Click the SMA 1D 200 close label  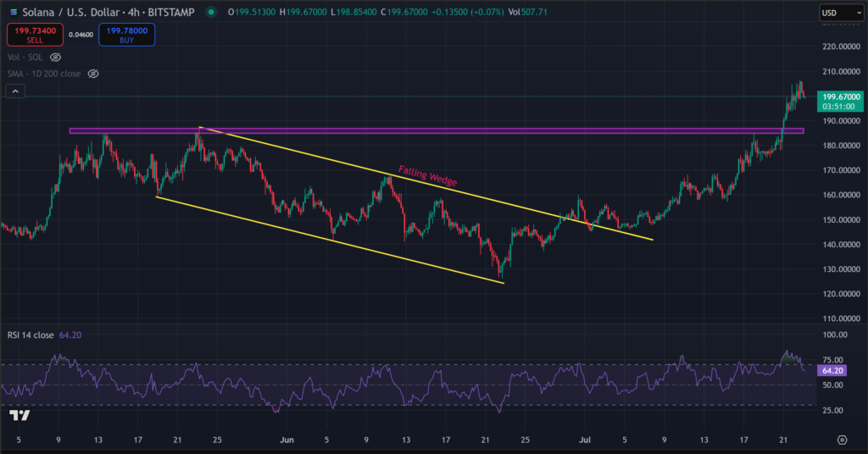pyautogui.click(x=44, y=74)
